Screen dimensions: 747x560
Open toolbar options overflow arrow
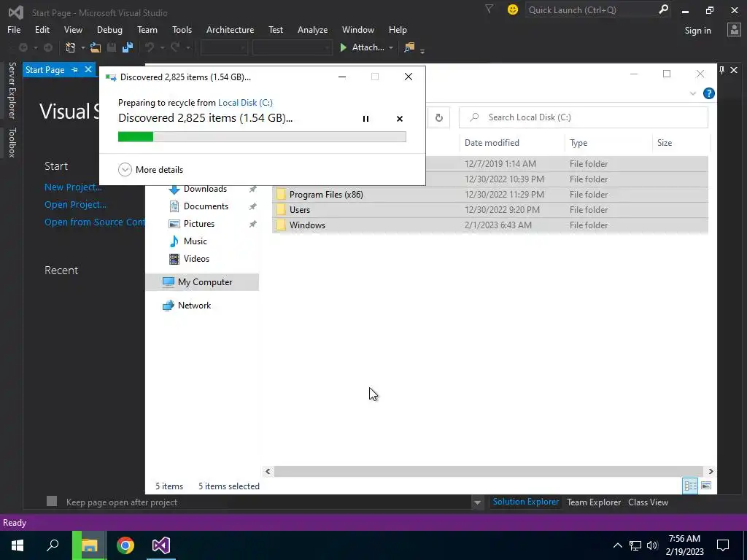(x=422, y=51)
